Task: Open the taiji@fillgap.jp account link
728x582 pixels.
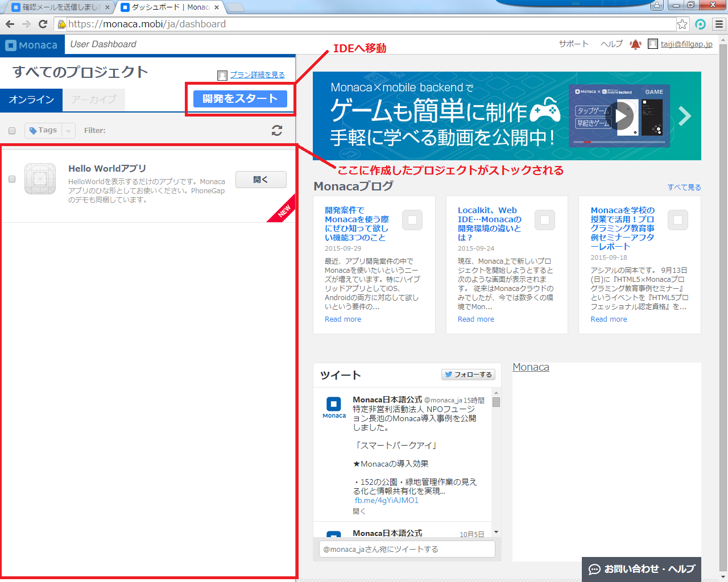Action: click(x=686, y=44)
